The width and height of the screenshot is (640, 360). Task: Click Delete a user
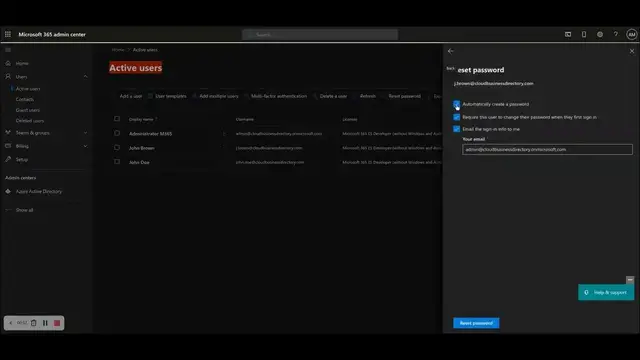point(333,96)
